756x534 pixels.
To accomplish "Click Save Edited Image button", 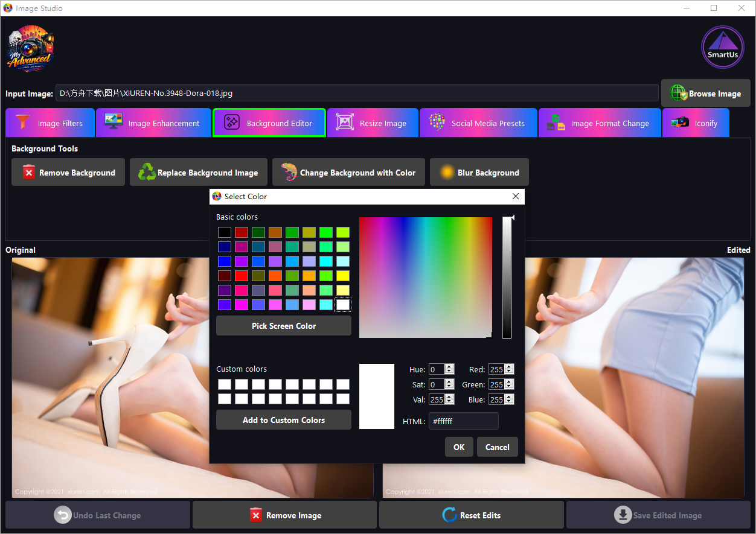I will point(658,515).
